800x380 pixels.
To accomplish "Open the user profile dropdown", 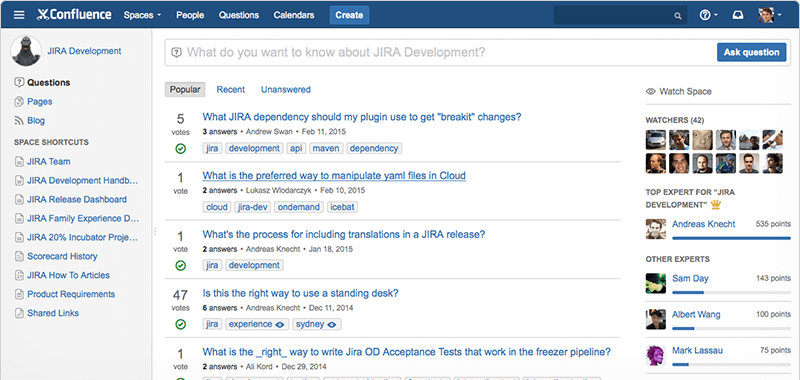I will coord(769,15).
